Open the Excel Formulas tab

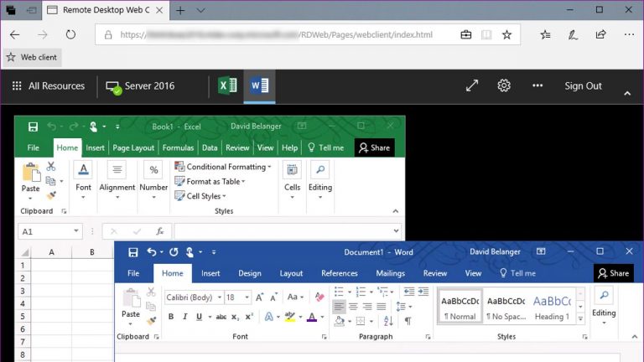click(x=178, y=147)
